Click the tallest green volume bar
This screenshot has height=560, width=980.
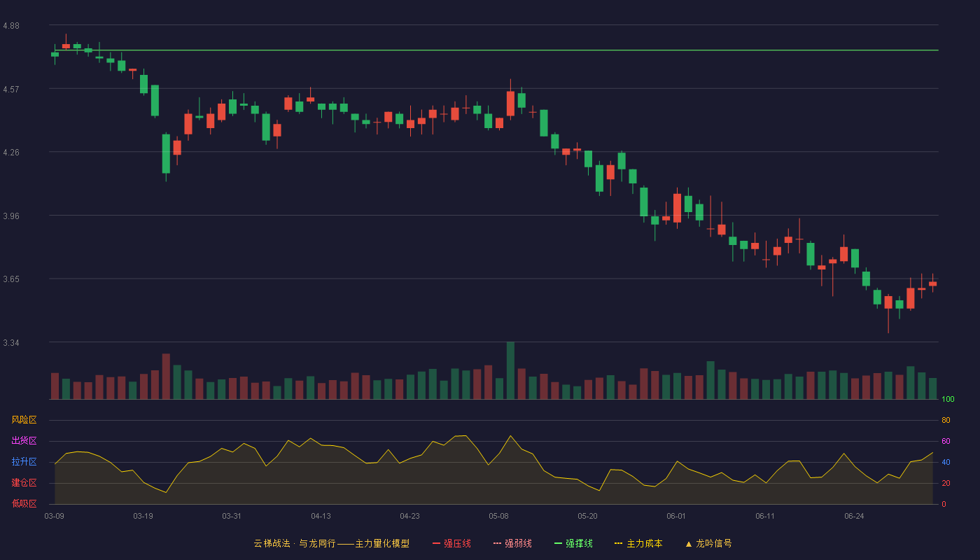[510, 370]
